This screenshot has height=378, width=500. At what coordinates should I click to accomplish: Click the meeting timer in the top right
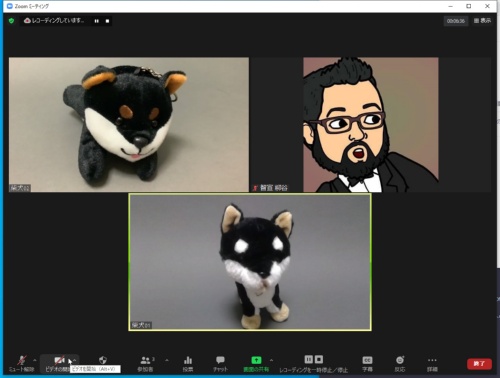[456, 21]
